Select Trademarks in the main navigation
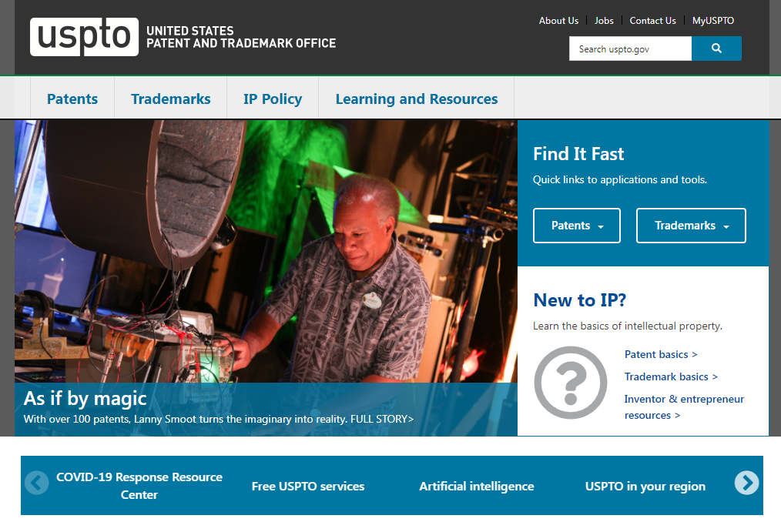The image size is (781, 532). point(170,99)
